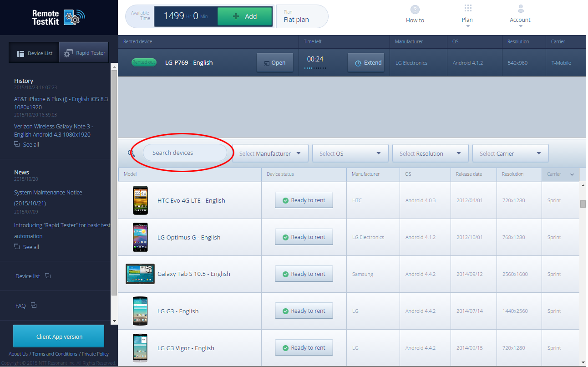The height and width of the screenshot is (367, 588).
Task: Open the Select OS dropdown
Action: click(350, 153)
